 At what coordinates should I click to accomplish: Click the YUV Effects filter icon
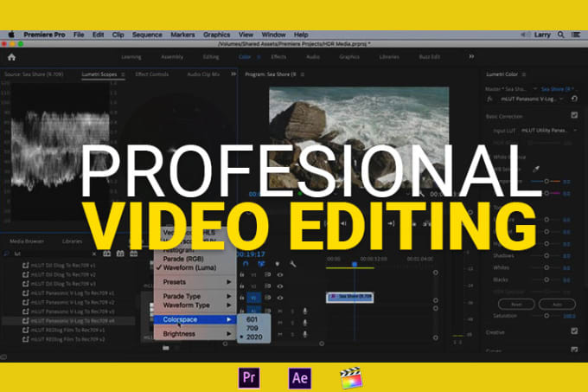click(x=133, y=254)
